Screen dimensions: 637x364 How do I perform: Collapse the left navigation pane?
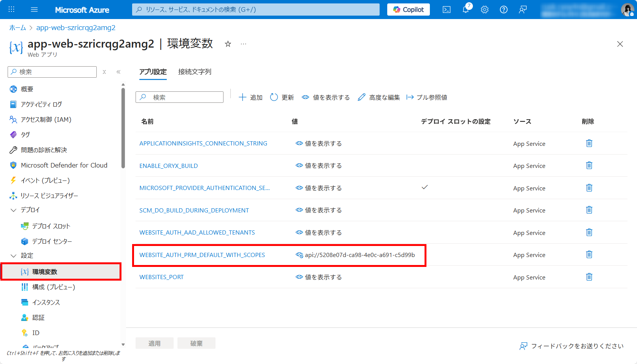coord(118,72)
